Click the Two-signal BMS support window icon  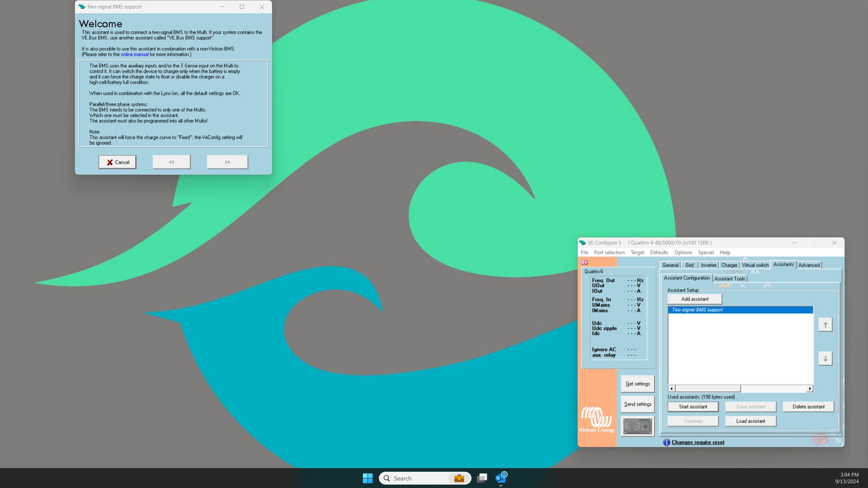pos(81,7)
